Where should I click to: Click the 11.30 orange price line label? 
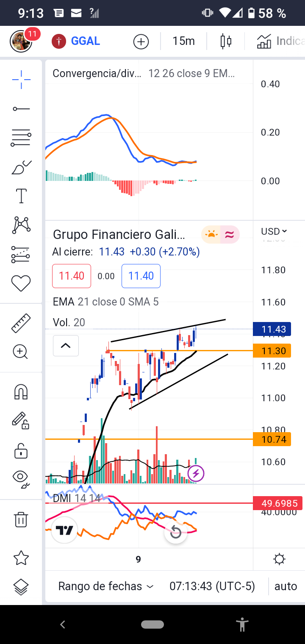pyautogui.click(x=272, y=351)
